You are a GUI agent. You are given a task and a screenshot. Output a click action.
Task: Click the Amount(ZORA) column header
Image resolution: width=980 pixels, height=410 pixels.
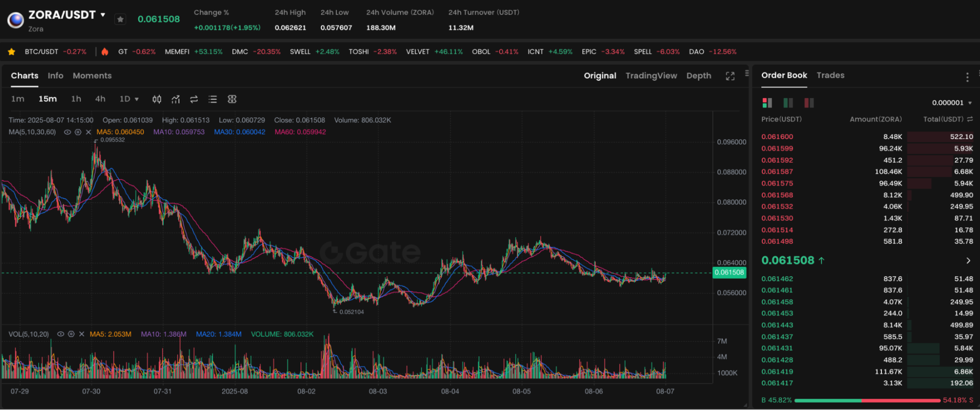(876, 120)
